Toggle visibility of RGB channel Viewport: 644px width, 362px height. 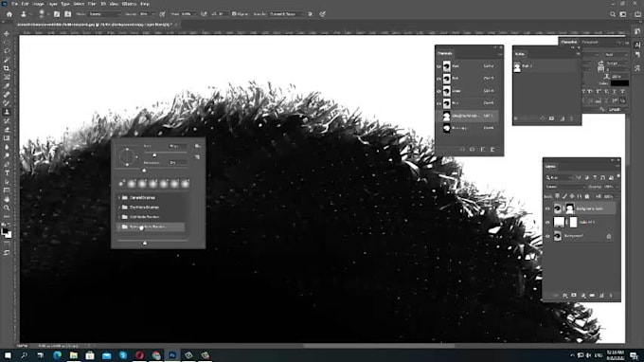tap(438, 66)
